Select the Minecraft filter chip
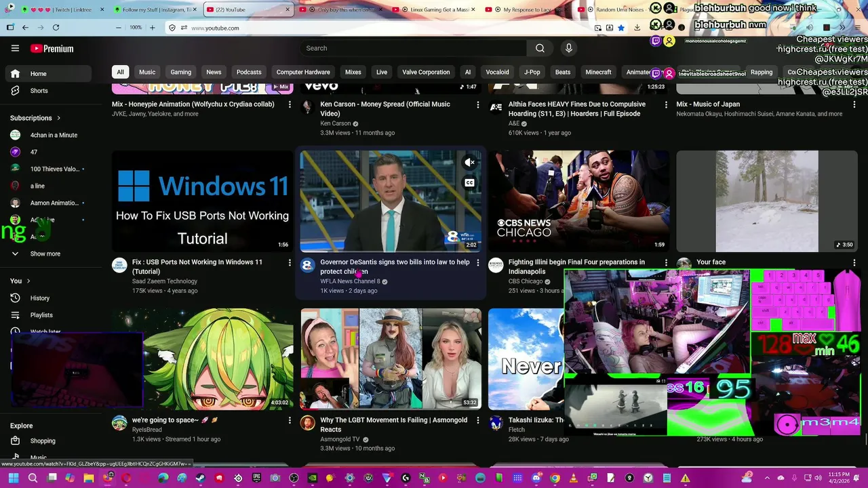This screenshot has height=488, width=868. click(x=598, y=72)
